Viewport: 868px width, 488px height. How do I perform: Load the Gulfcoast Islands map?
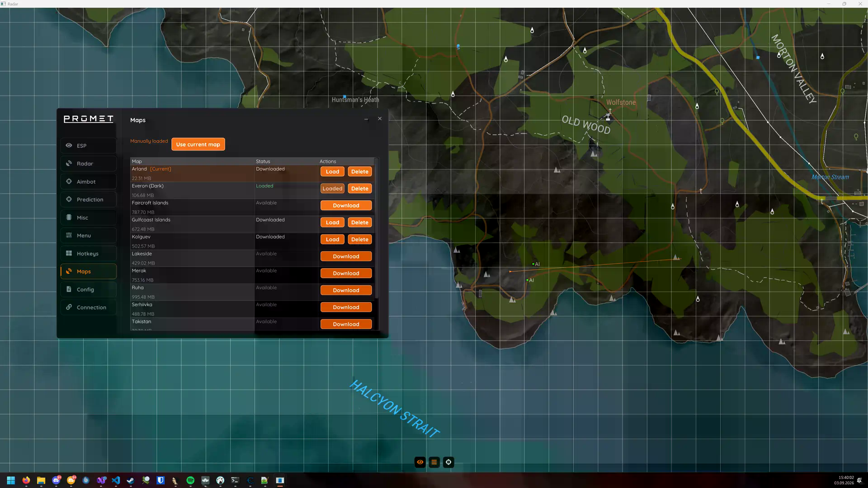point(332,222)
